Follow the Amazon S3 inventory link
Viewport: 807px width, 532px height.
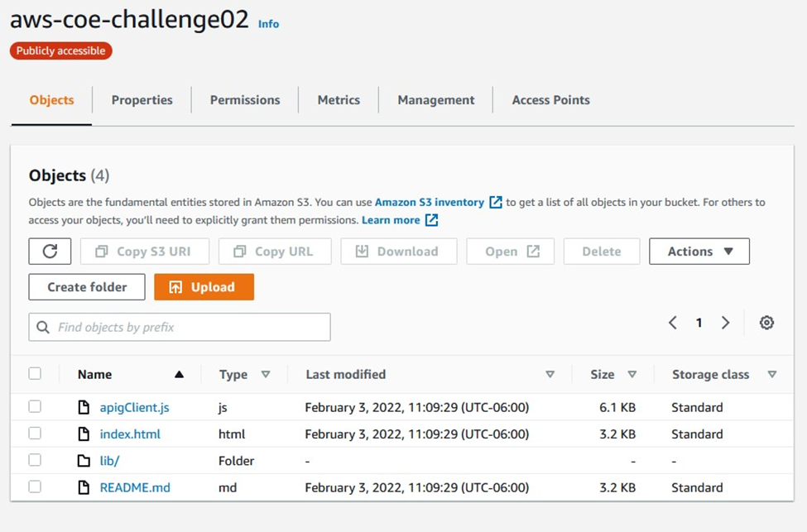[430, 202]
